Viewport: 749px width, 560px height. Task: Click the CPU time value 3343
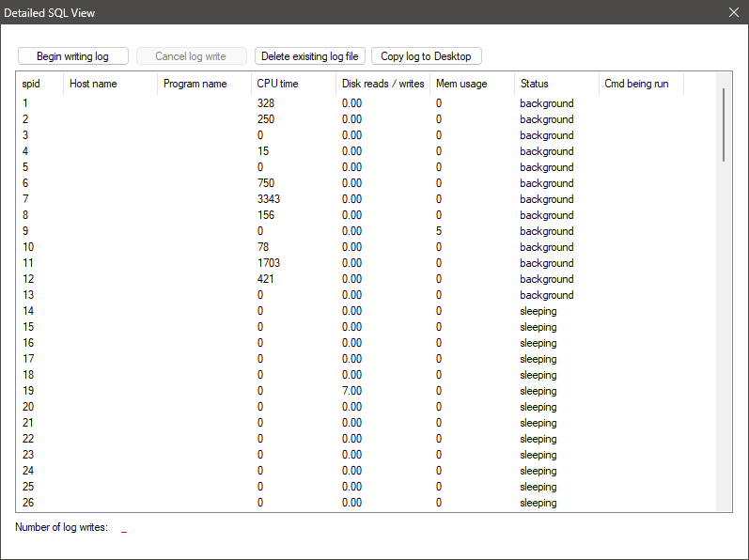pyautogui.click(x=269, y=199)
